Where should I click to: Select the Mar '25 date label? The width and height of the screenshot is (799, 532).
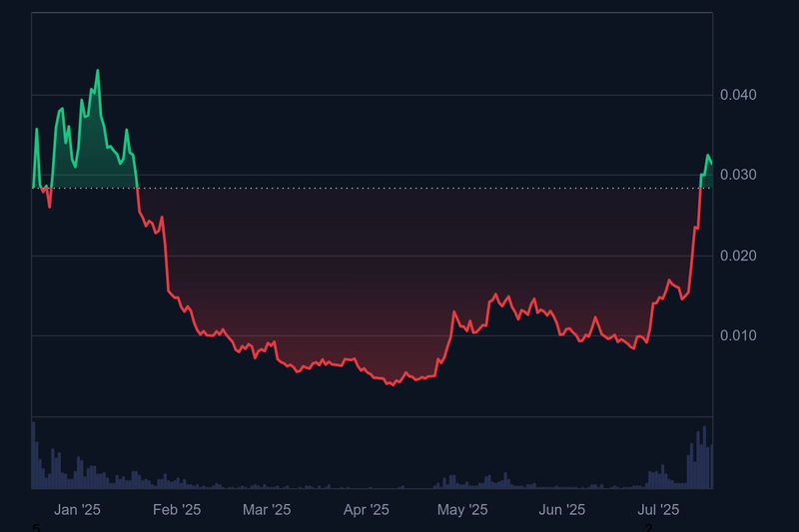pyautogui.click(x=267, y=510)
